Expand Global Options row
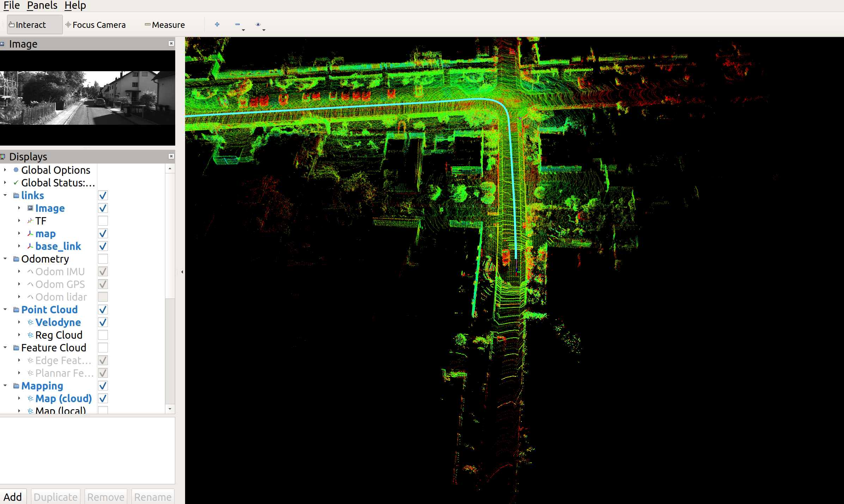 (x=5, y=170)
